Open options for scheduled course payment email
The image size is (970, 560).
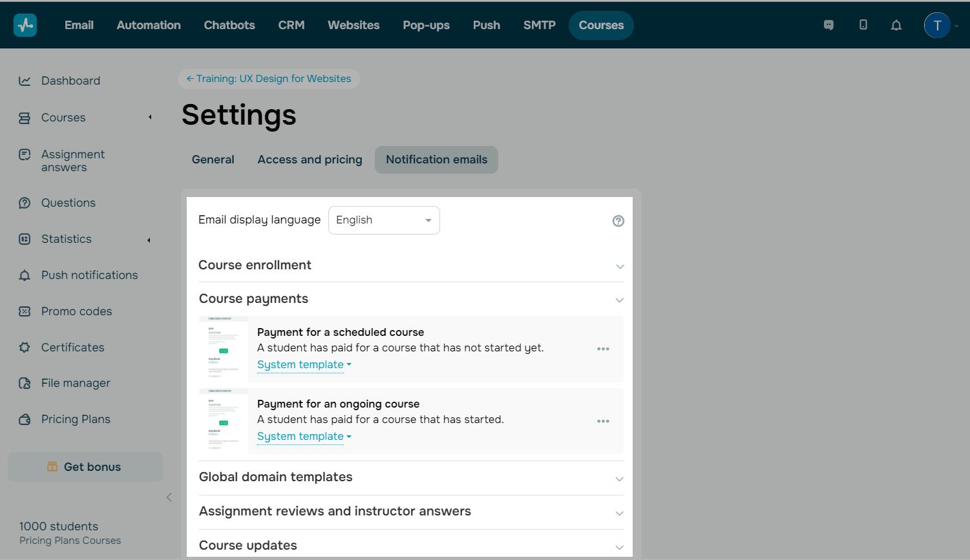[603, 349]
